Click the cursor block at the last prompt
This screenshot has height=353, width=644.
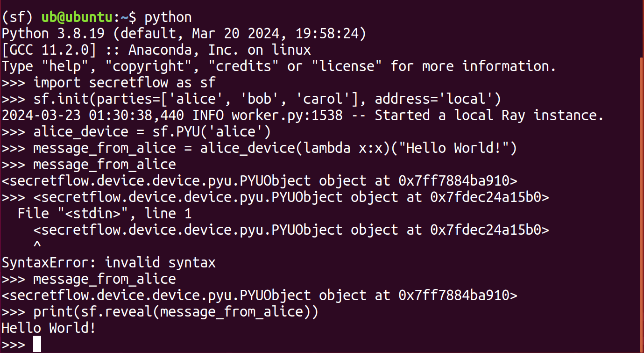pyautogui.click(x=37, y=345)
